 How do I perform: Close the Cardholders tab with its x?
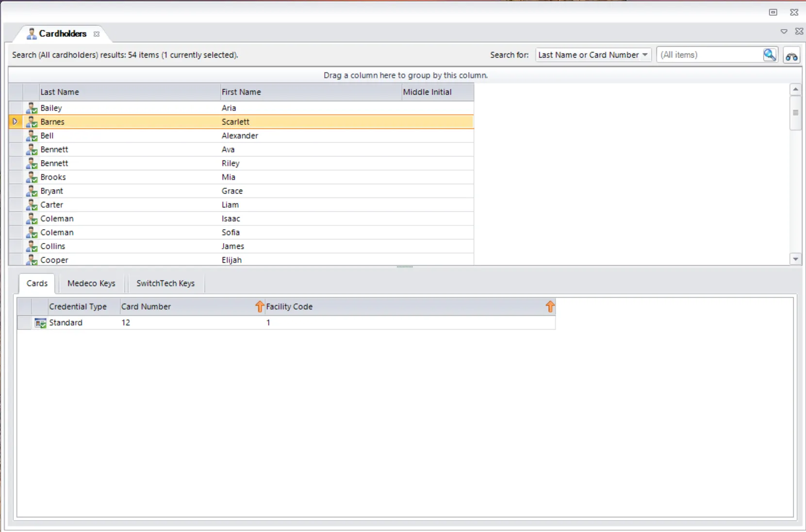click(97, 34)
